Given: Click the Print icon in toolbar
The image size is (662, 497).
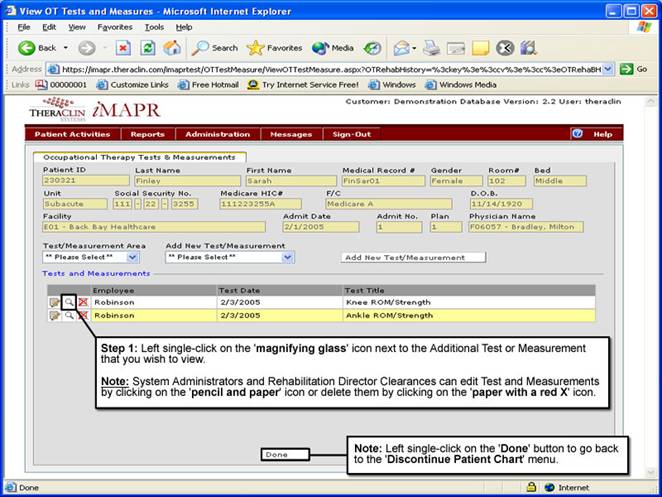Looking at the screenshot, I should (432, 48).
